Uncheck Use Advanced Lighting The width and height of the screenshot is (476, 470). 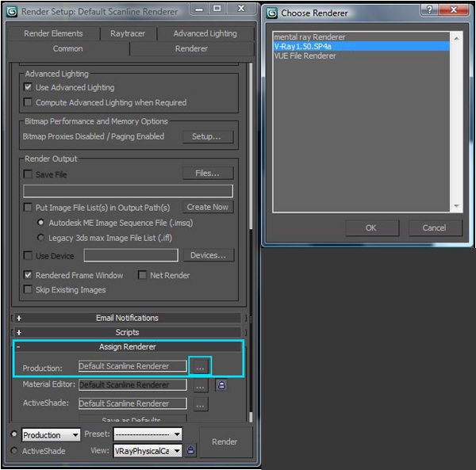click(29, 87)
